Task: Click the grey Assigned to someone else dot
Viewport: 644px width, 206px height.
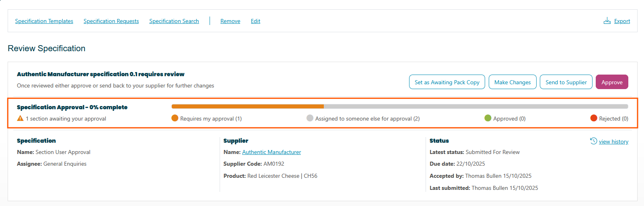Action: click(x=310, y=118)
